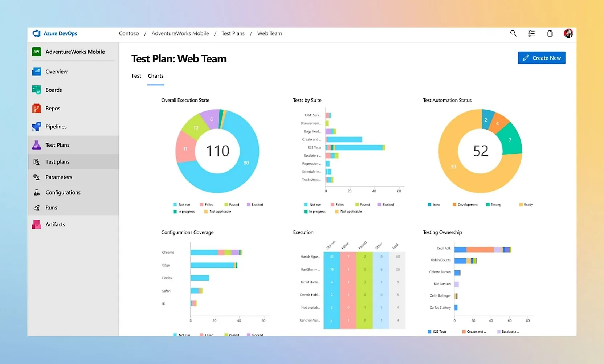Open the Runs sidebar item

(51, 208)
